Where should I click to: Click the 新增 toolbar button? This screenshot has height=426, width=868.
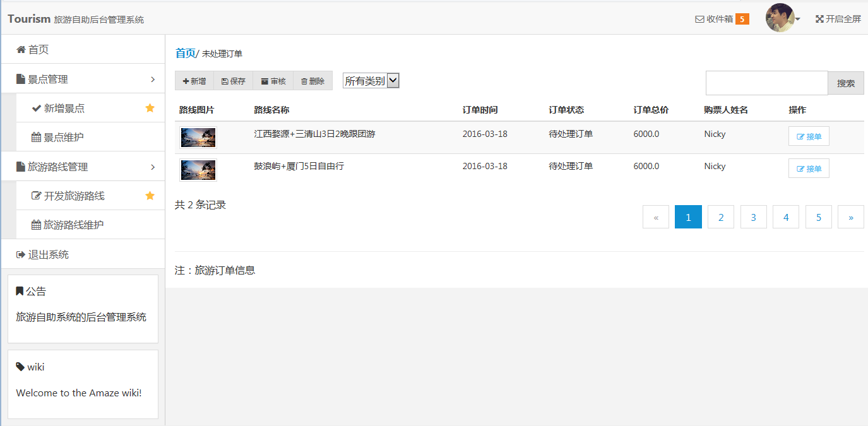(194, 81)
